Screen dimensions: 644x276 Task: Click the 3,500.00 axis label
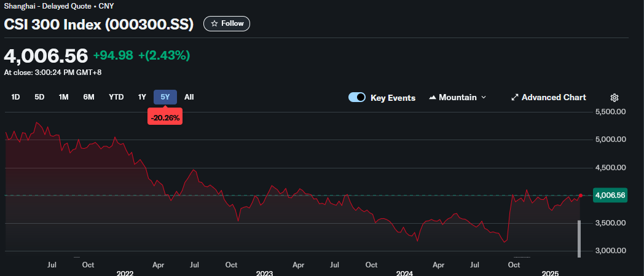pos(611,223)
